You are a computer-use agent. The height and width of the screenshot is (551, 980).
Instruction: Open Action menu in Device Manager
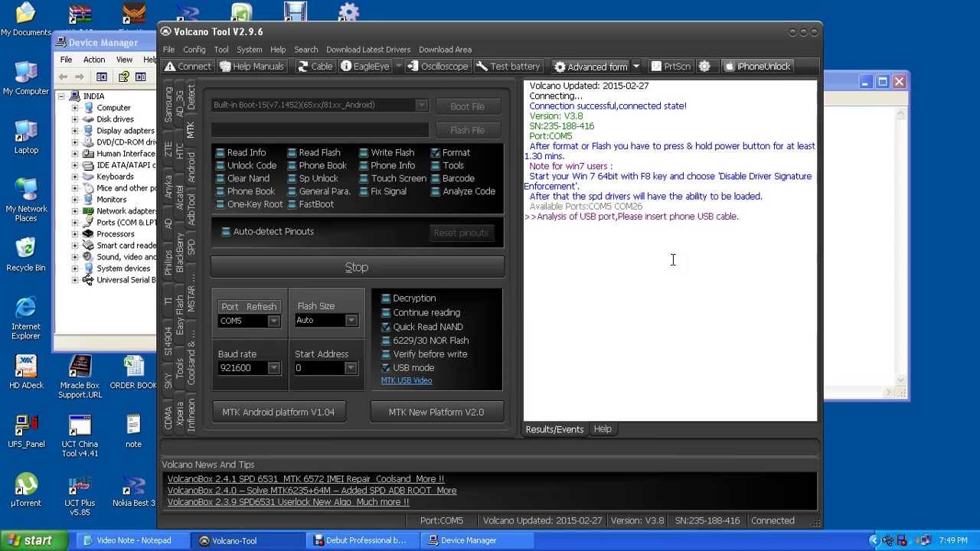click(x=94, y=60)
